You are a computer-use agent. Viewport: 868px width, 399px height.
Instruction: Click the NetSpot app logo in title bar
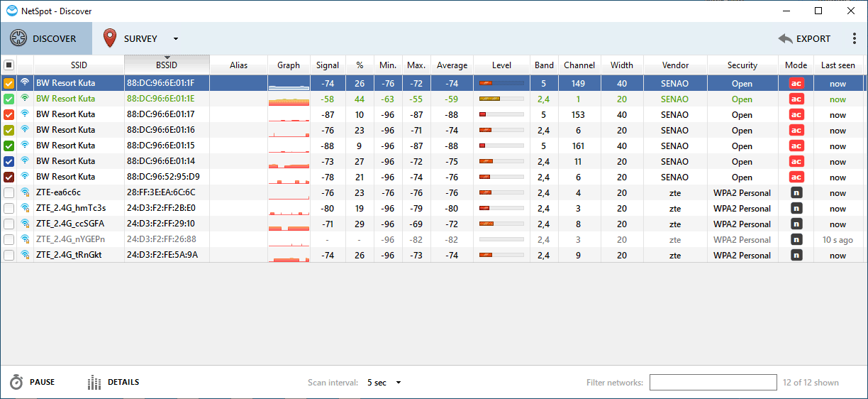[11, 11]
